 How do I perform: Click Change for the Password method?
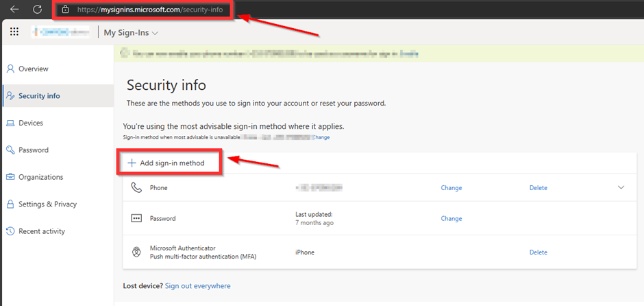[x=451, y=218]
